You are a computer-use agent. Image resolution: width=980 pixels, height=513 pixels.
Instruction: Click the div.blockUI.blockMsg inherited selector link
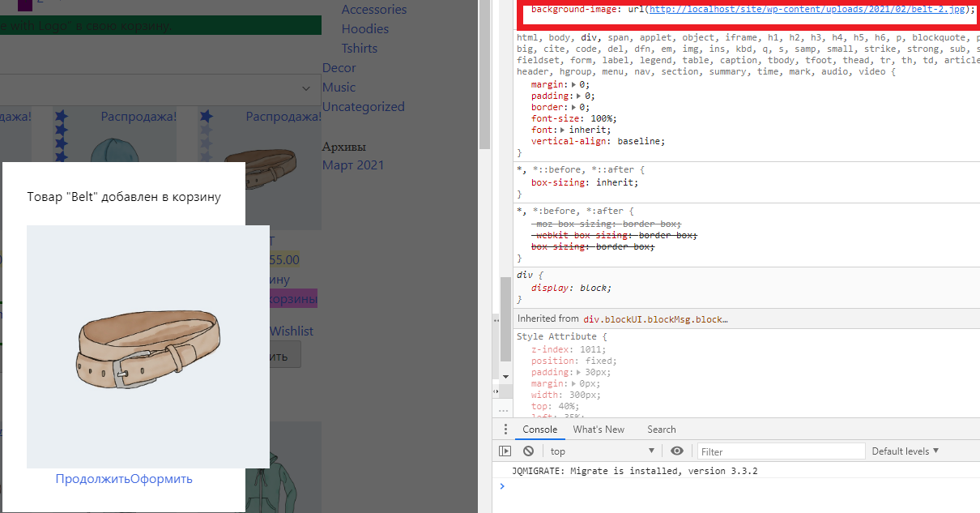(x=655, y=319)
